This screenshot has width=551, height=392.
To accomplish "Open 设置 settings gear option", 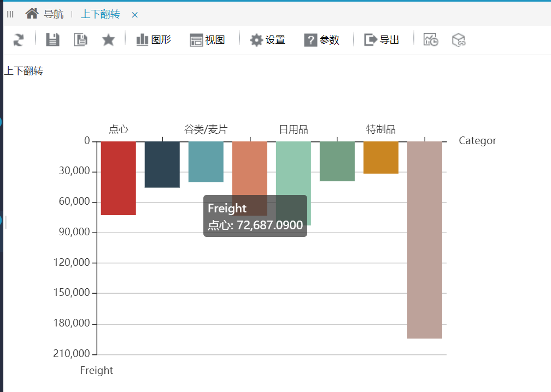I will click(x=267, y=40).
